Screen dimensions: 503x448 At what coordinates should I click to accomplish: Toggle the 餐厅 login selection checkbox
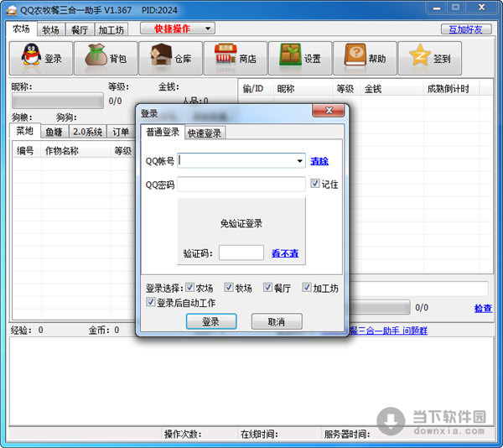[x=267, y=287]
